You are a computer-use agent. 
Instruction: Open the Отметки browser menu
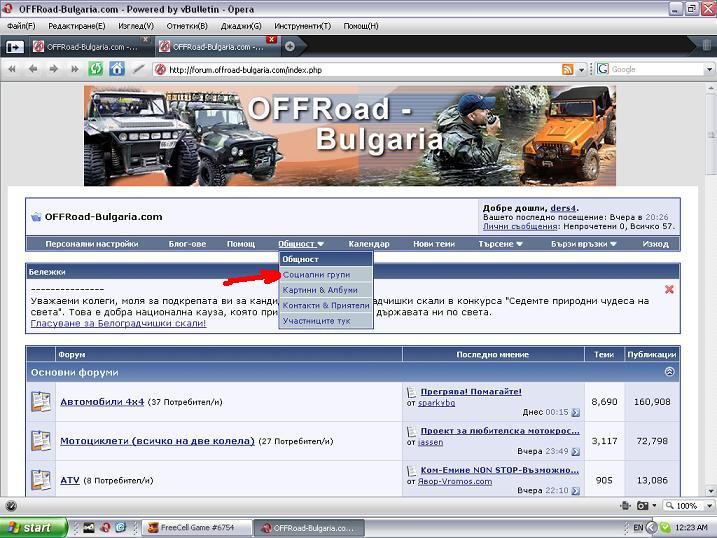pyautogui.click(x=188, y=25)
